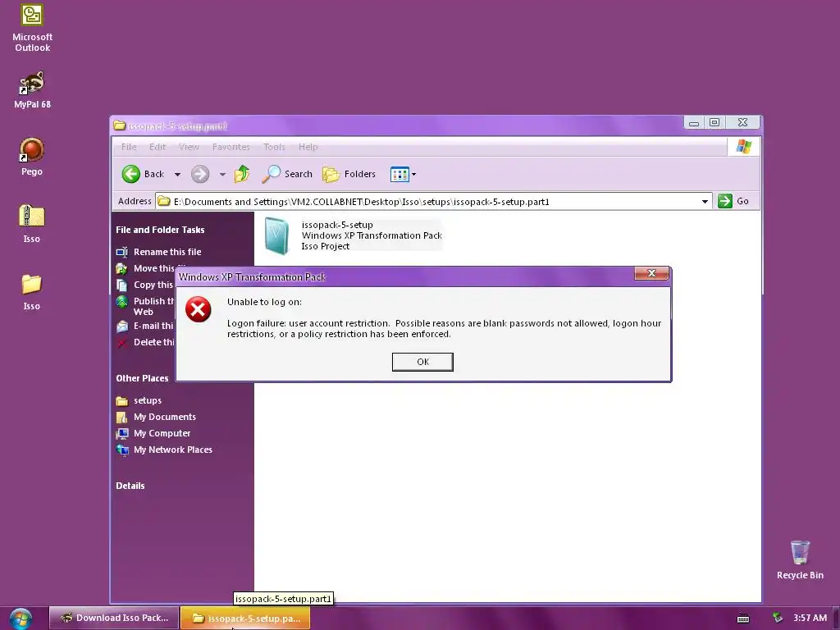Click the Forward arrow button
Viewport: 840px width, 630px height.
[x=200, y=174]
